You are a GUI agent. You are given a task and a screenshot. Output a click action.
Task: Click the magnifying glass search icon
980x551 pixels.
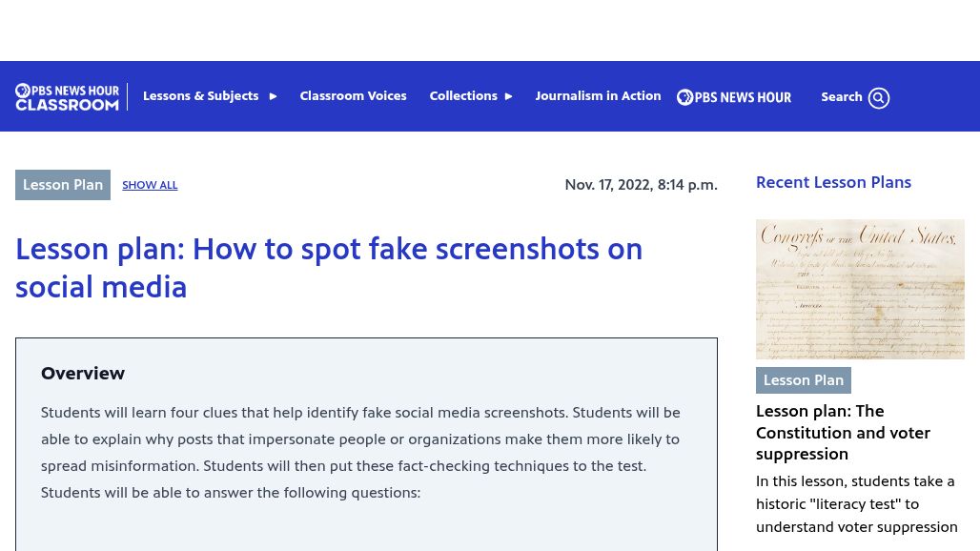click(879, 97)
